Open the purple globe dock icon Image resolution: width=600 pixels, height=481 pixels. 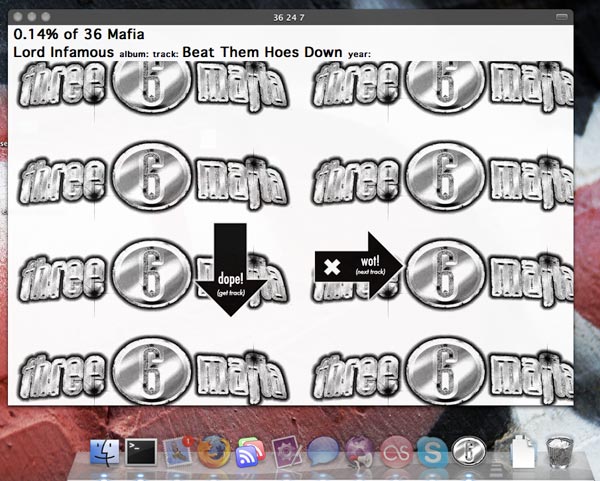(x=359, y=452)
